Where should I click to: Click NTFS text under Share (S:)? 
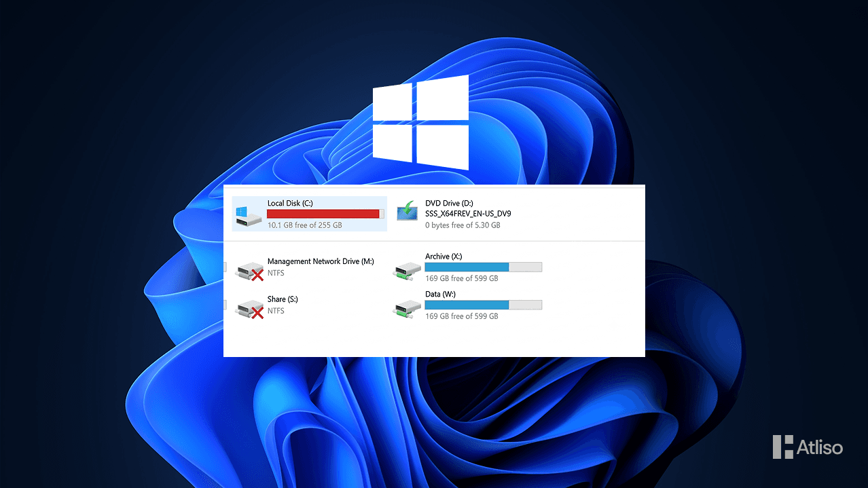tap(276, 311)
